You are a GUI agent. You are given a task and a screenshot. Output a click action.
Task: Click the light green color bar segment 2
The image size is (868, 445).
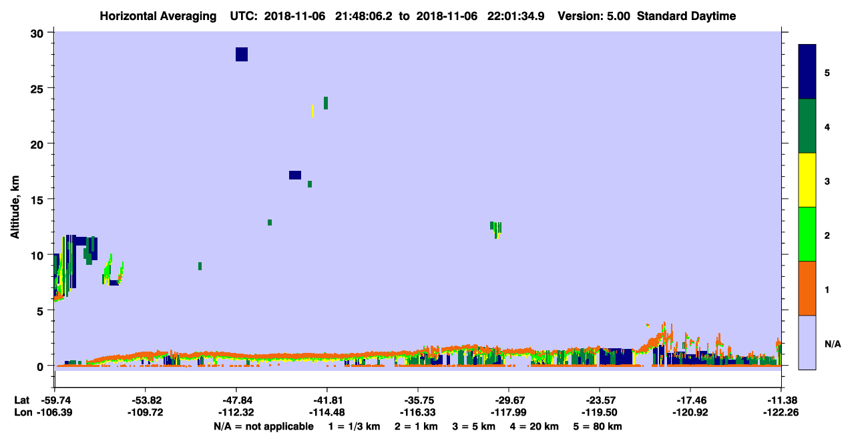pyautogui.click(x=807, y=234)
